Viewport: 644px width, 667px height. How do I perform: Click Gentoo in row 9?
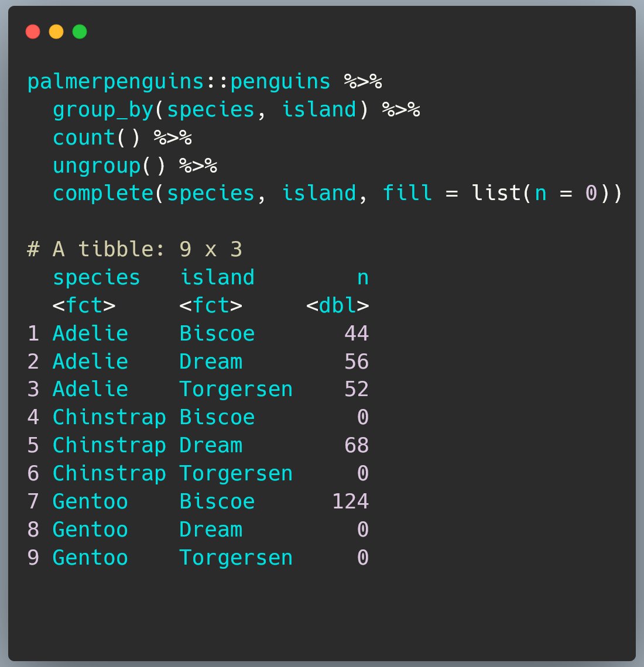(90, 558)
